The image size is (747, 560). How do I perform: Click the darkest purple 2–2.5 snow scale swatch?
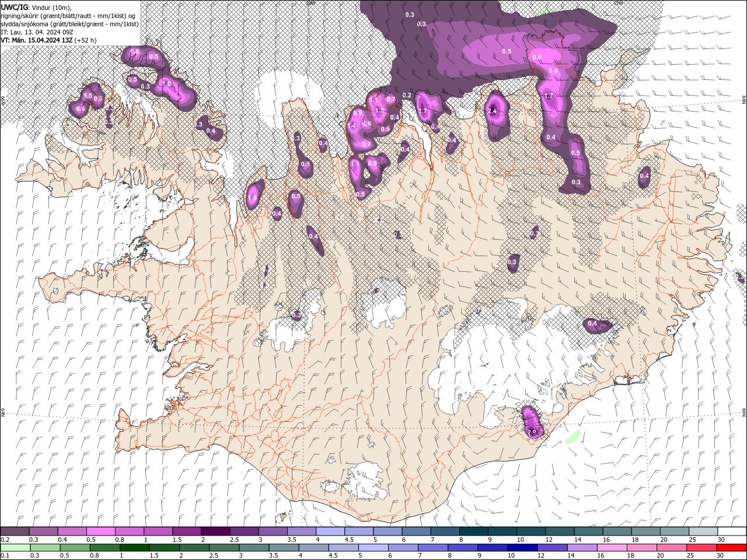click(215, 531)
